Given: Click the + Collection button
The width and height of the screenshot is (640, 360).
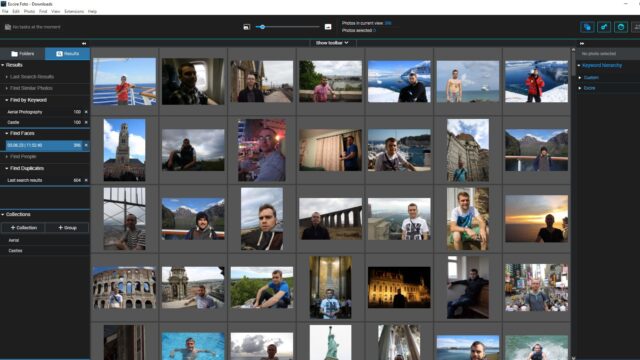Looking at the screenshot, I should (24, 228).
